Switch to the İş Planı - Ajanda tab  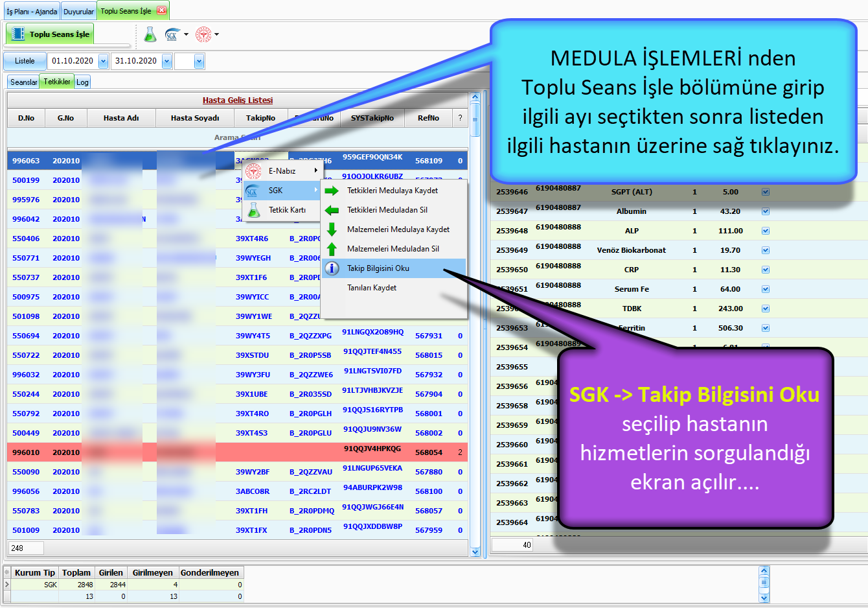pyautogui.click(x=32, y=12)
